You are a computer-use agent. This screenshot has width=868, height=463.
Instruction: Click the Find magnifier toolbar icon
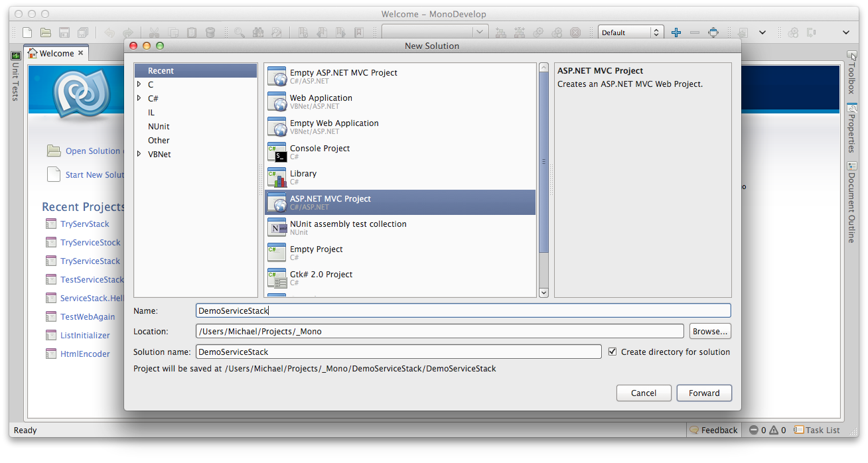(239, 33)
